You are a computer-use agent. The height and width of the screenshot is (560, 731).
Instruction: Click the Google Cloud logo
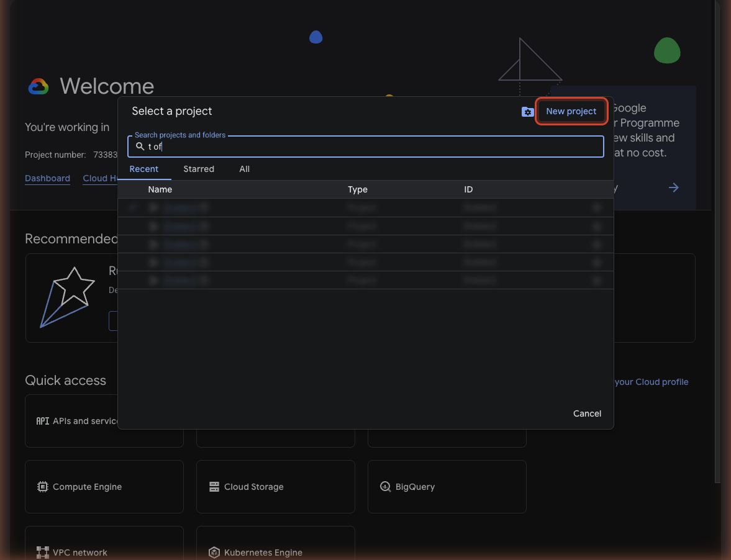pos(39,86)
